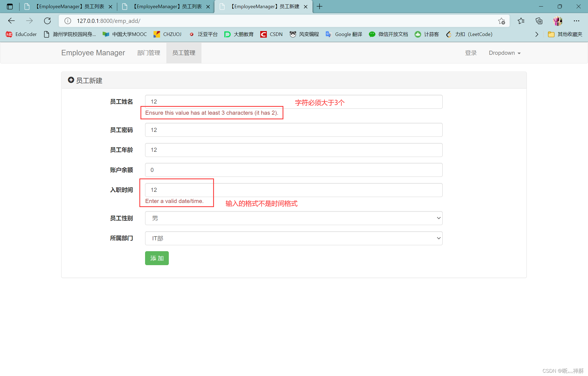Open the 风变编程 bookmark
The height and width of the screenshot is (376, 588).
(x=304, y=34)
